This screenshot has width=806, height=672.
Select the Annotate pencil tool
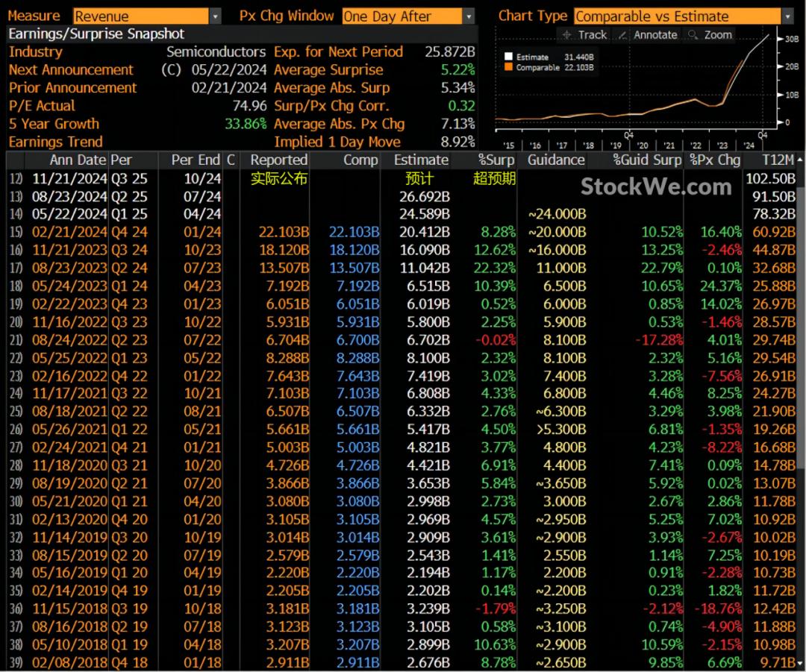pyautogui.click(x=649, y=35)
